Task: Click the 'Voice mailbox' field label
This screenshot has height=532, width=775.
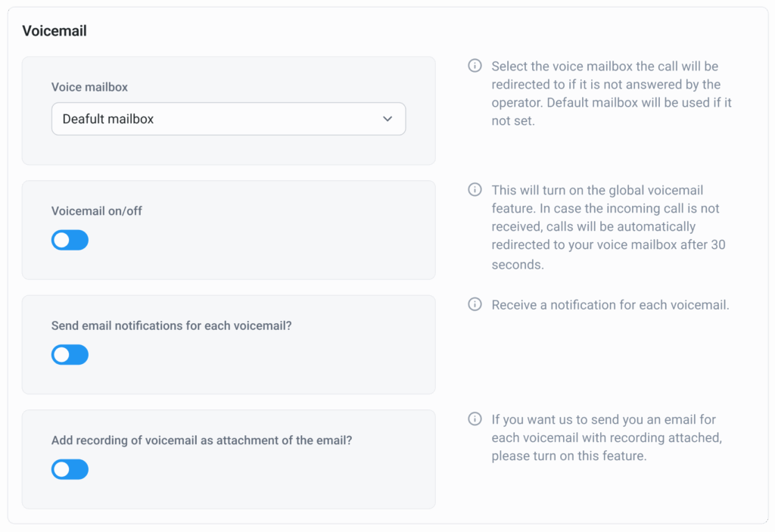Action: tap(89, 87)
